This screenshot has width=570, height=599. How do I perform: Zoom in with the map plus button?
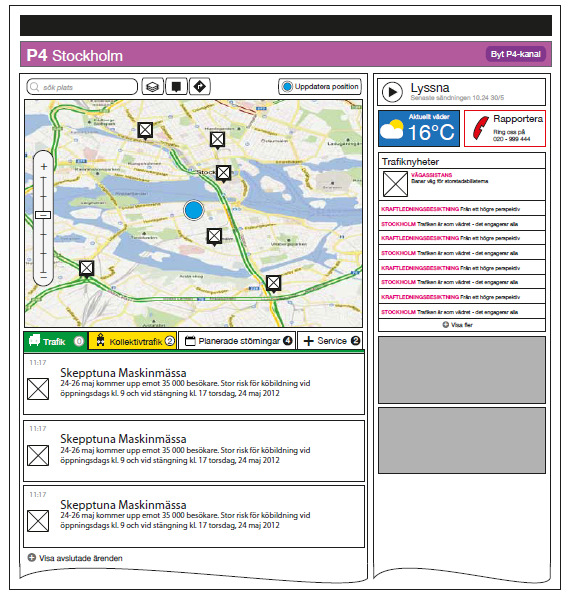click(44, 167)
